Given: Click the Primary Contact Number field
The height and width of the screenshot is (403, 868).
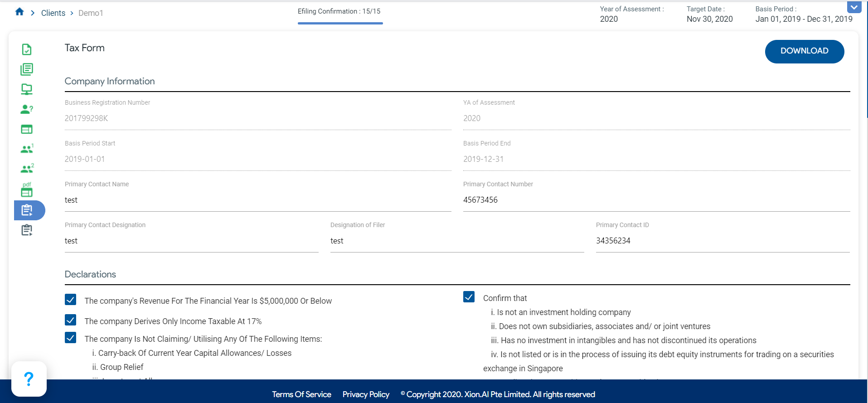Looking at the screenshot, I should click(x=656, y=200).
